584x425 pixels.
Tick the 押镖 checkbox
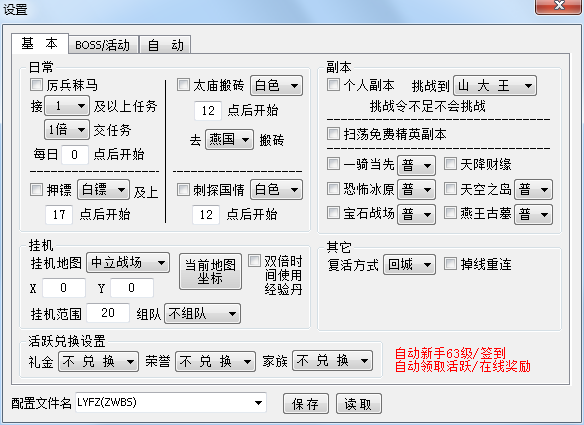36,190
